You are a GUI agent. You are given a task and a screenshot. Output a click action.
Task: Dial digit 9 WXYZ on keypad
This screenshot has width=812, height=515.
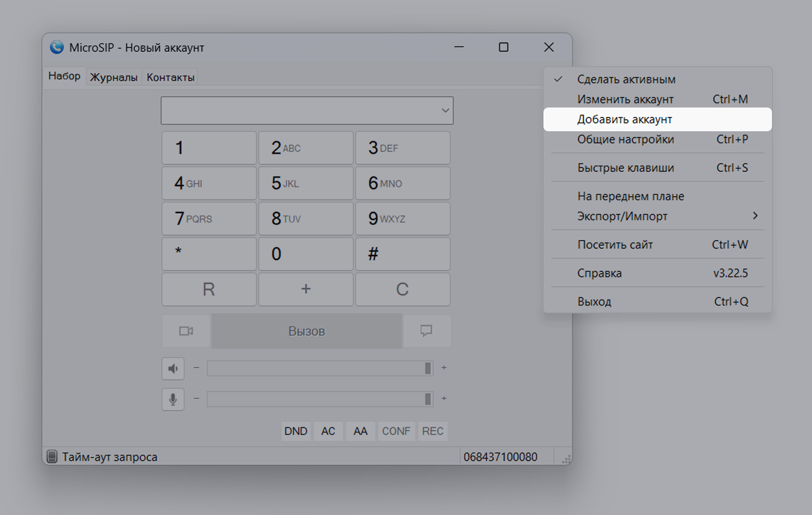403,219
